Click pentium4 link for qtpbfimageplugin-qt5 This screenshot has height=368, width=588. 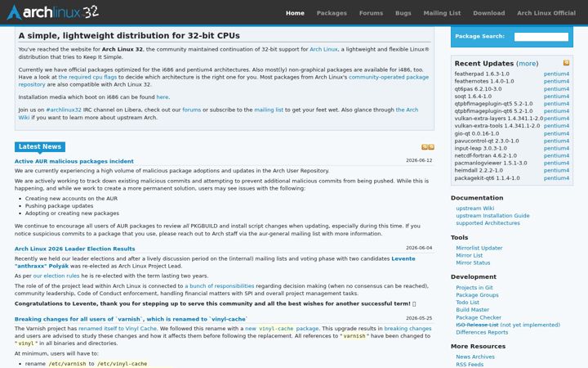tap(556, 104)
